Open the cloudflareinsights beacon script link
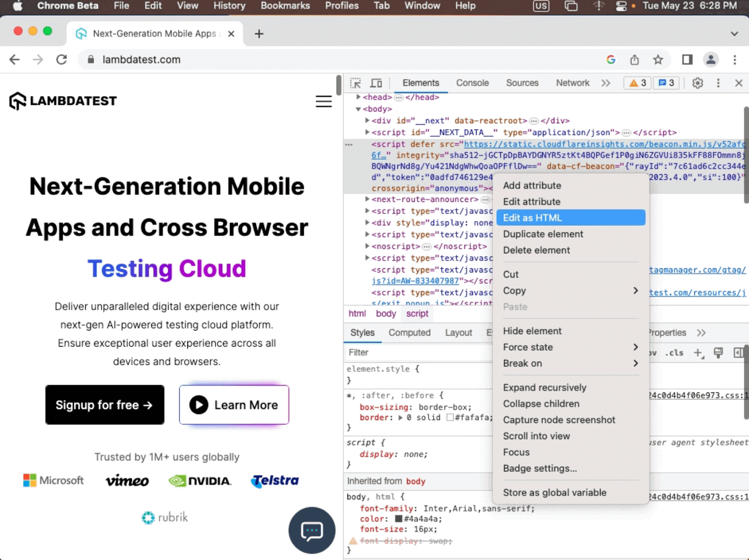The width and height of the screenshot is (749, 560). click(604, 144)
